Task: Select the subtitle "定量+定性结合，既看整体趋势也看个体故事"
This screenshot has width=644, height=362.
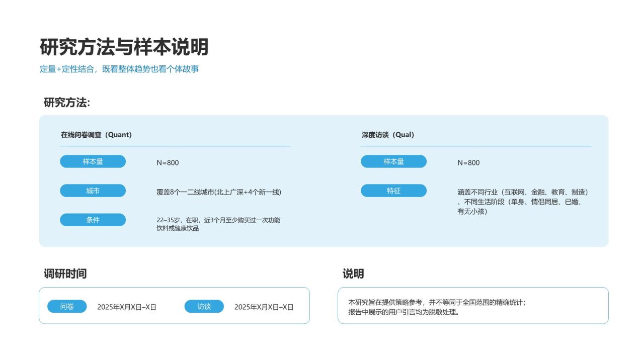Action: [119, 69]
